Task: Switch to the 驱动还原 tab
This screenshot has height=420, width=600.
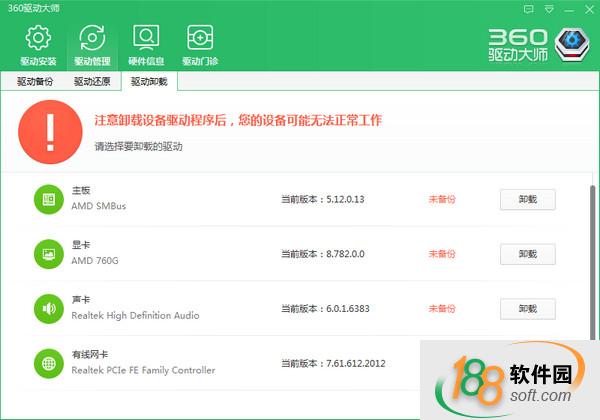Action: [92, 82]
